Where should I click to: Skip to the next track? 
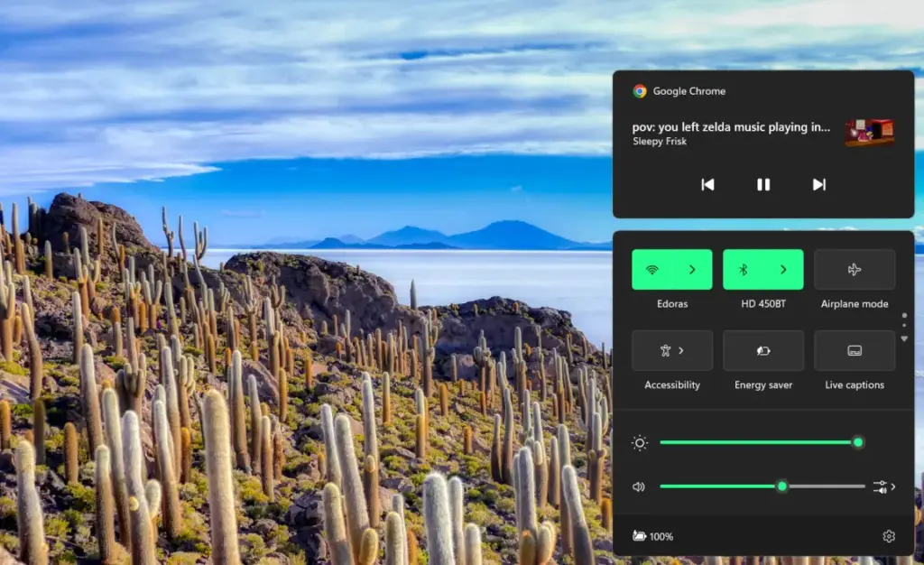coord(818,184)
